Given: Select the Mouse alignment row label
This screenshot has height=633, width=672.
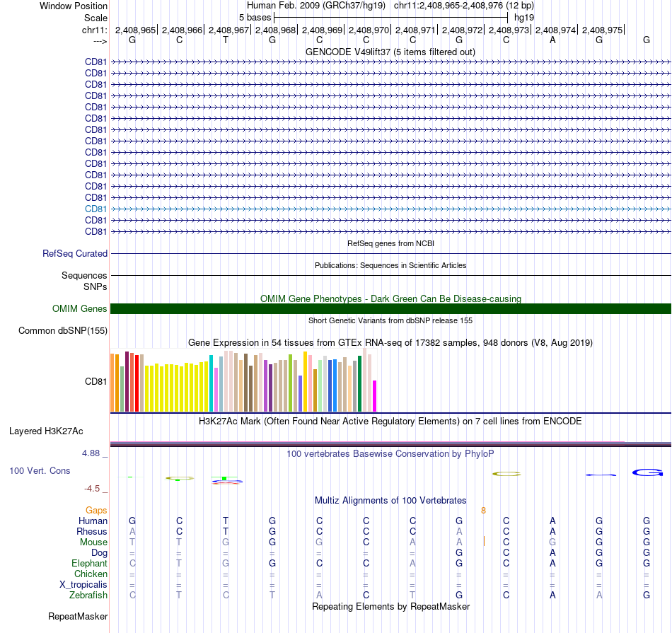Looking at the screenshot, I should click(93, 542).
